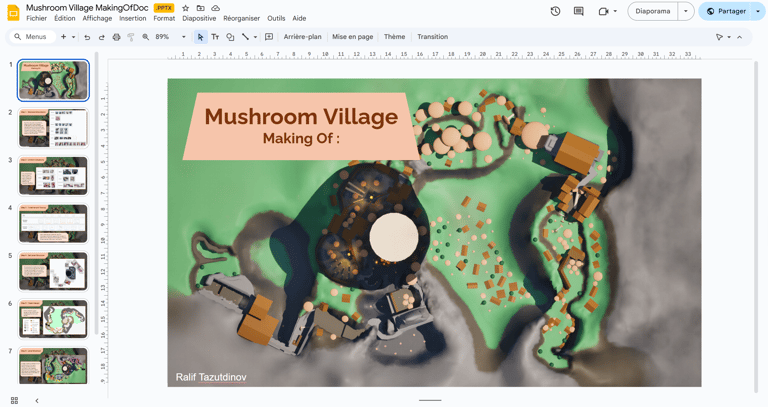Click the Menus search field
Screen dimensions: 768x407
coord(33,37)
